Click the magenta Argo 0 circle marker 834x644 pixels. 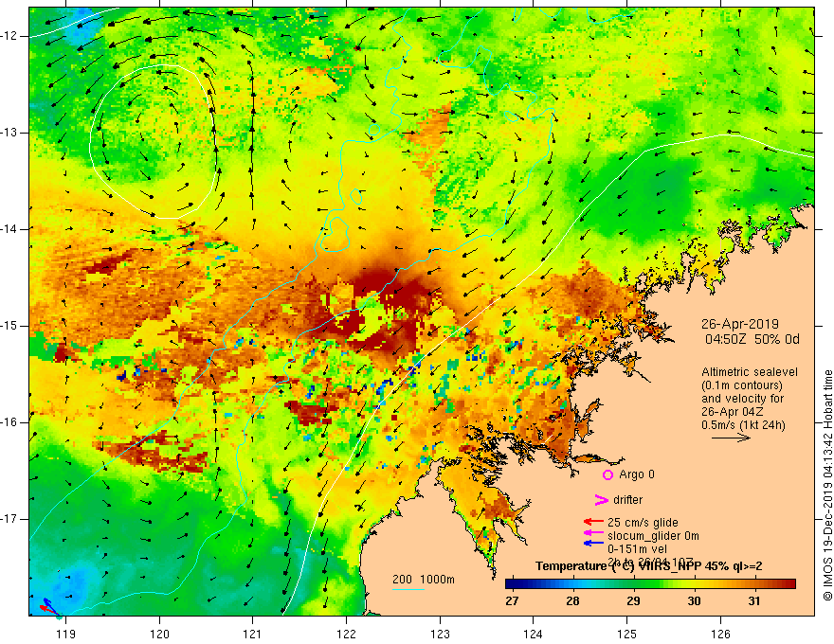coord(607,474)
